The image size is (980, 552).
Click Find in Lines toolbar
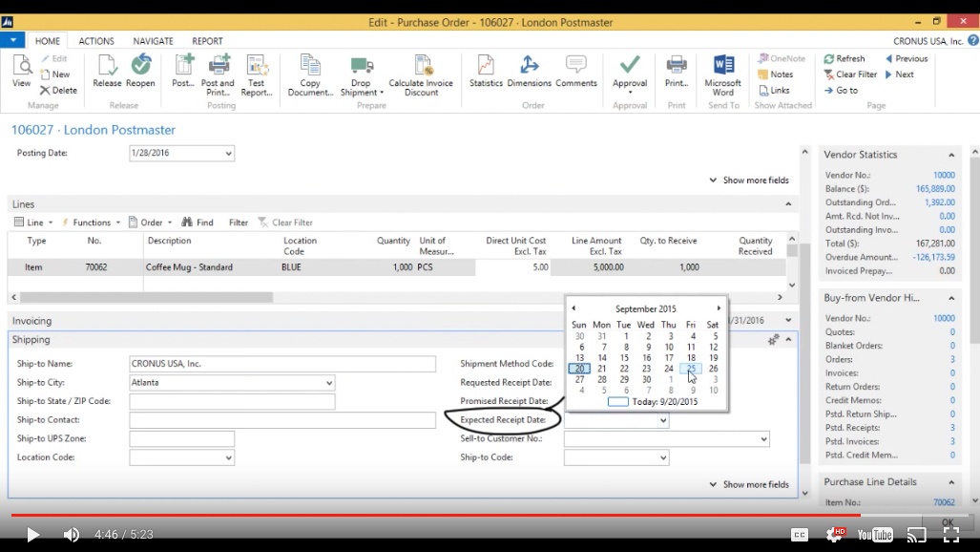coord(198,223)
